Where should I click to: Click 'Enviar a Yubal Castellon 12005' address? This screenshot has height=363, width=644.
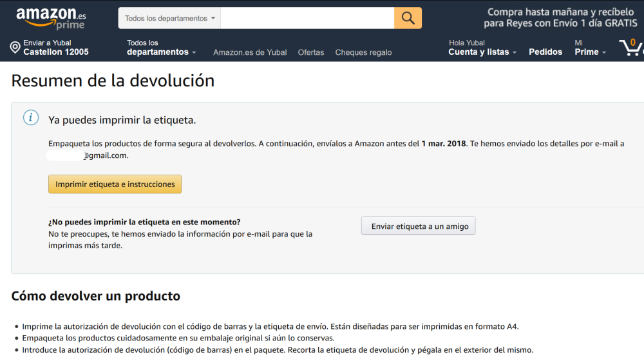[55, 48]
